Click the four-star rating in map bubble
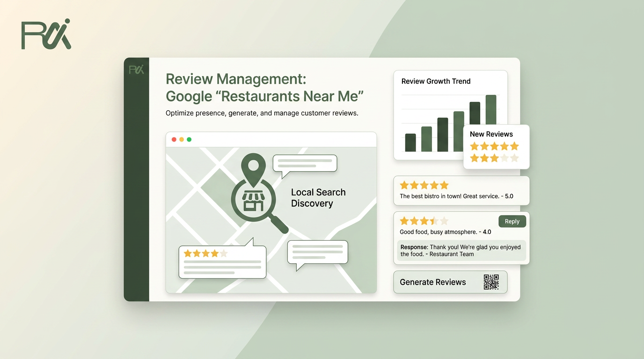 click(x=206, y=253)
